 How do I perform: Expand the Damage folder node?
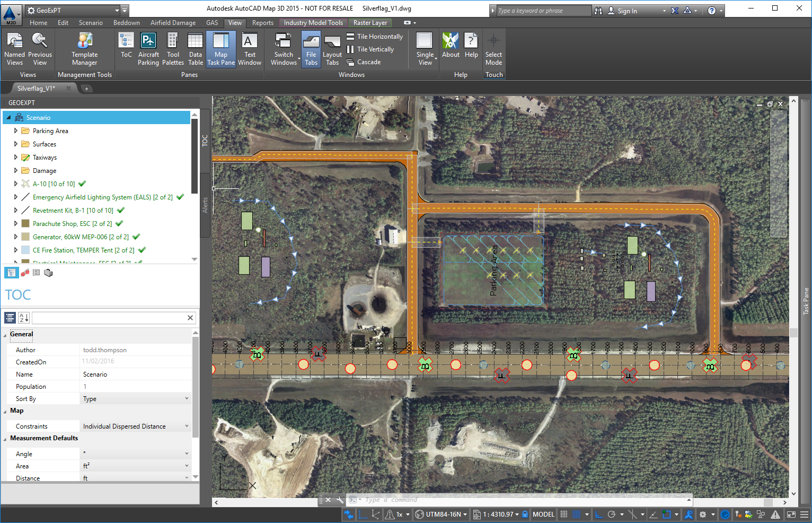15,170
